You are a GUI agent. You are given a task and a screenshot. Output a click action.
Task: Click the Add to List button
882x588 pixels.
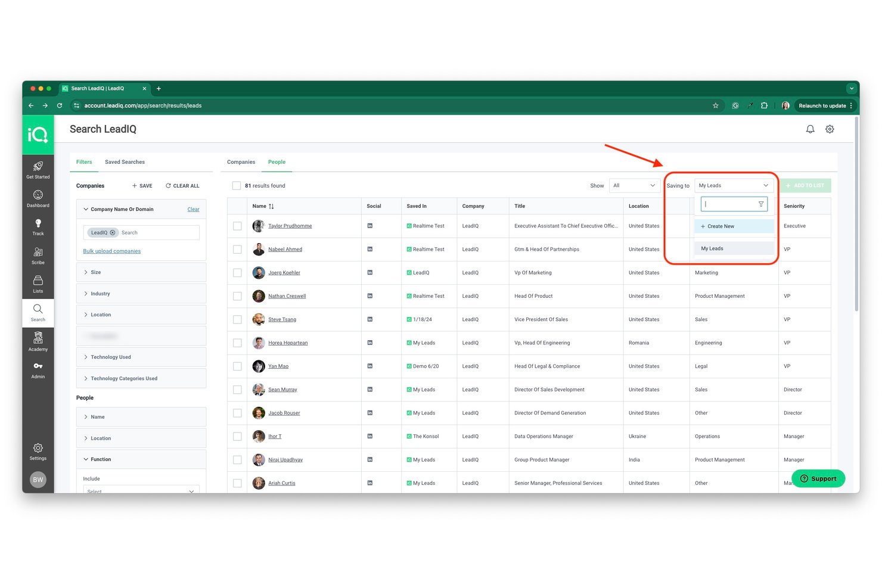pos(805,185)
